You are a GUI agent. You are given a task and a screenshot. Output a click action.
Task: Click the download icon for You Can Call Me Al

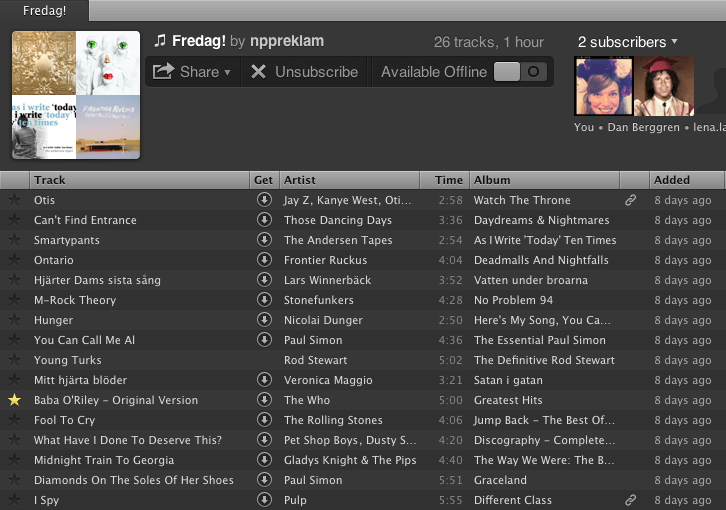coord(264,340)
